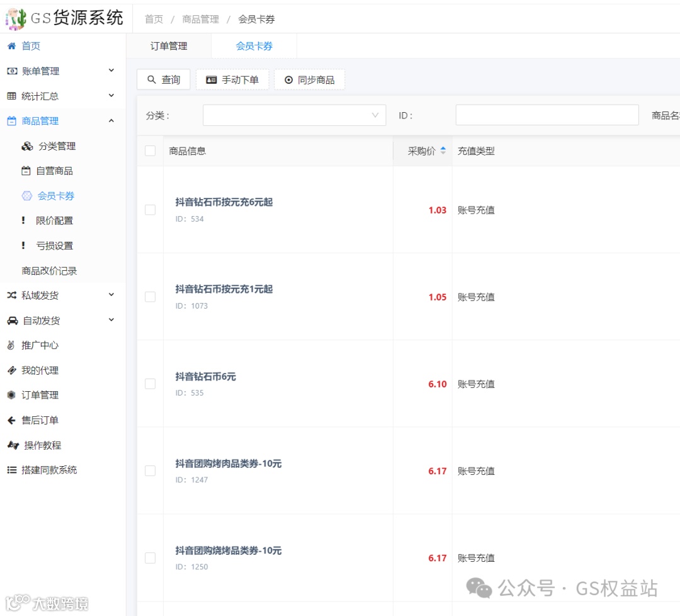680x616 pixels.
Task: Click the 查询 button
Action: click(x=164, y=79)
